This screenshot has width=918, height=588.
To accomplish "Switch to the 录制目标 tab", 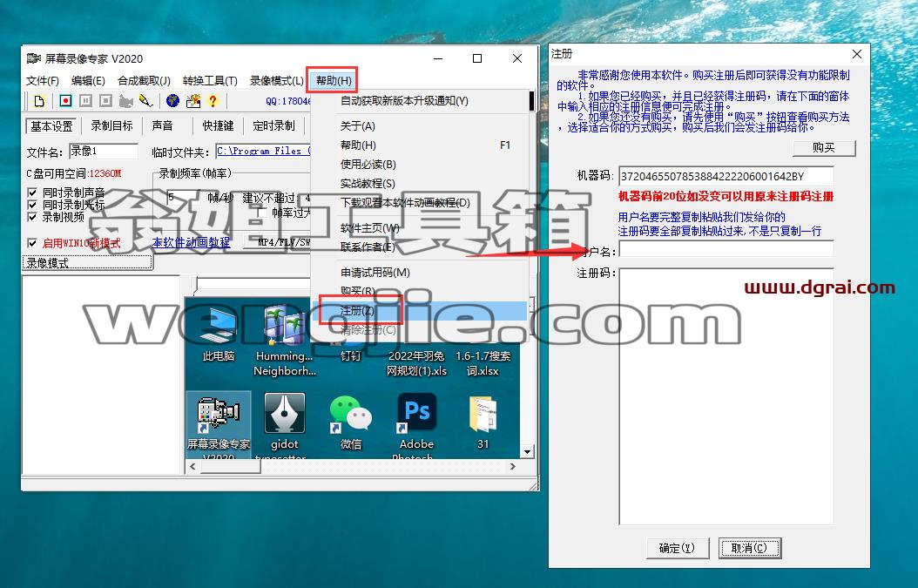I will point(111,125).
